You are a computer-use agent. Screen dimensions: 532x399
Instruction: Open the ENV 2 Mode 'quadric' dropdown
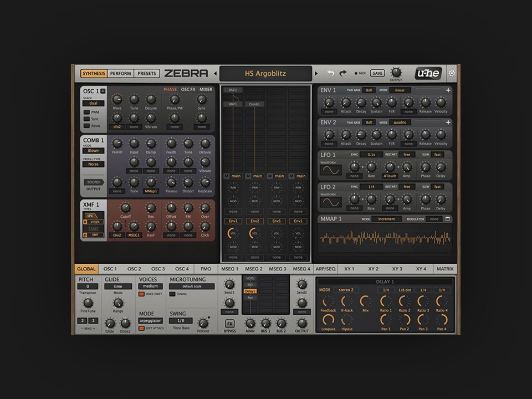(x=400, y=122)
